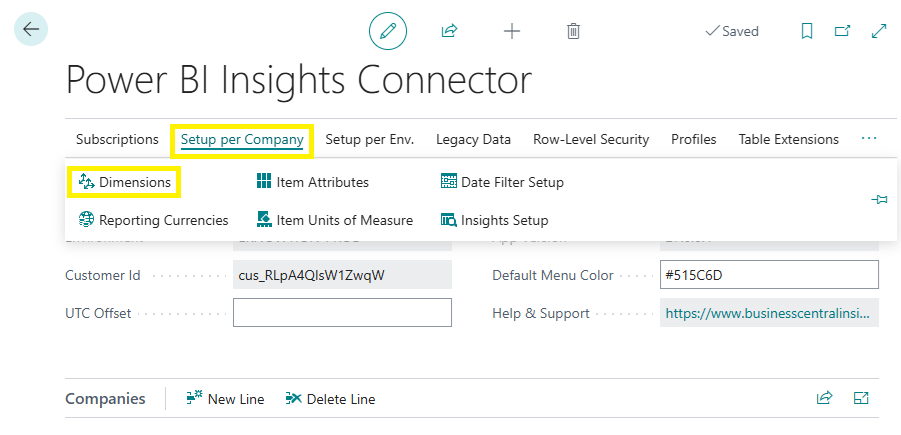Click New Line in Companies section

coord(226,399)
